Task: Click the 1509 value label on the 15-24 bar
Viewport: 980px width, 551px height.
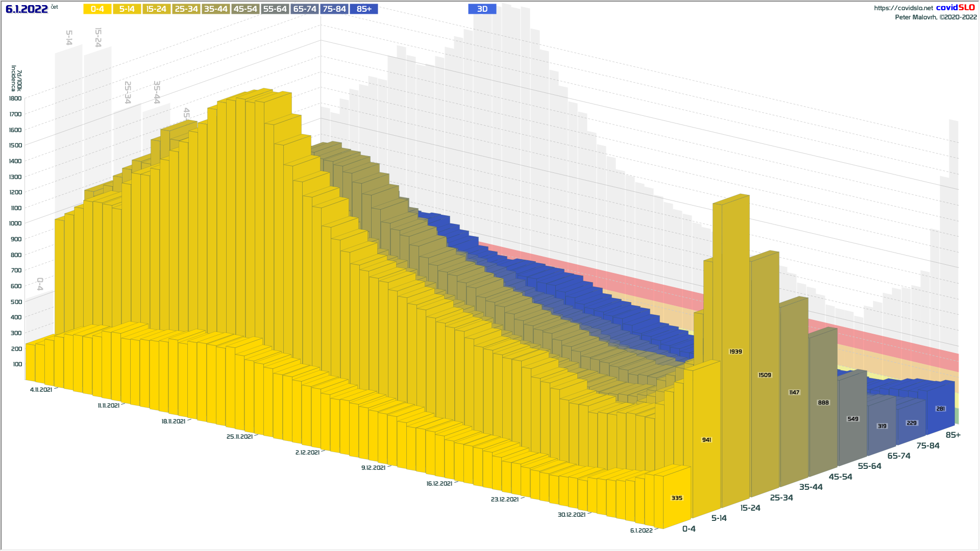Action: coord(765,375)
